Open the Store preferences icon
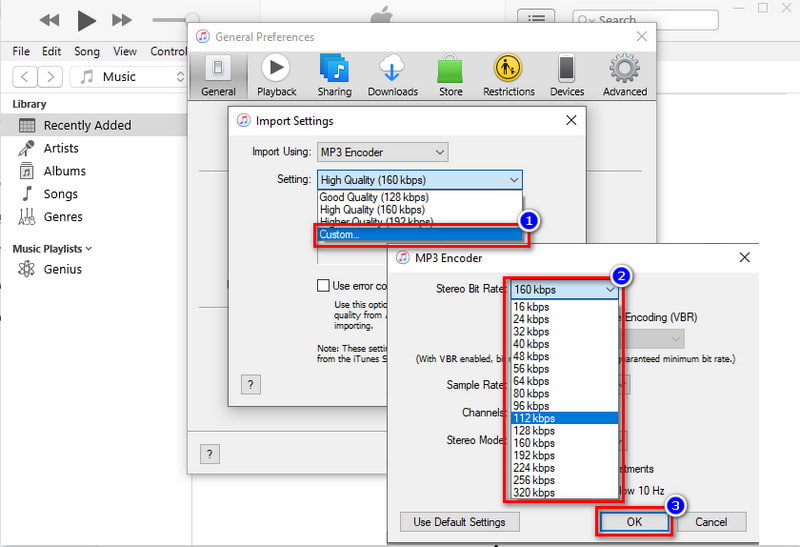 (451, 69)
